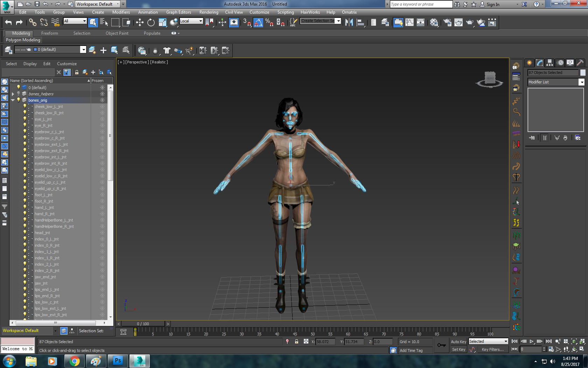Jump to the end of the animation

pyautogui.click(x=548, y=341)
